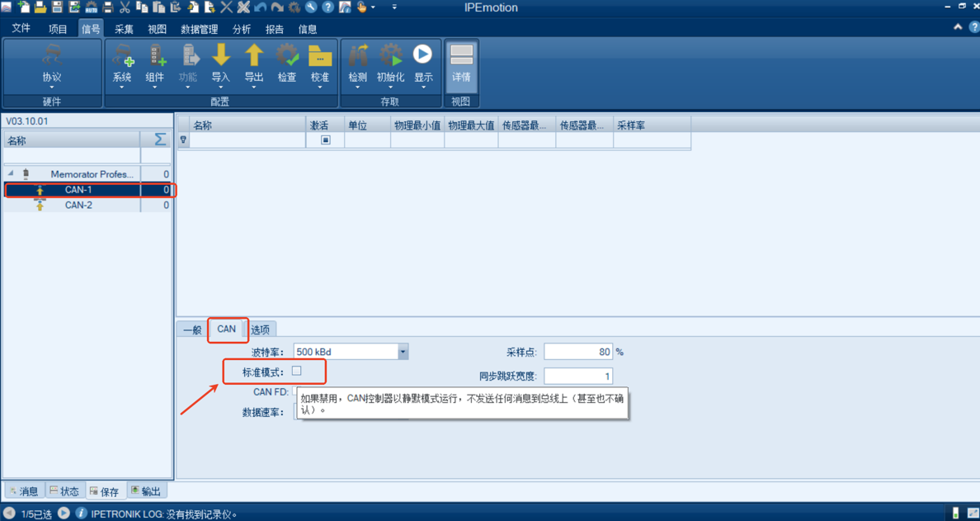Switch to the 数据管理 ribbon tab
980x521 pixels.
tap(199, 29)
